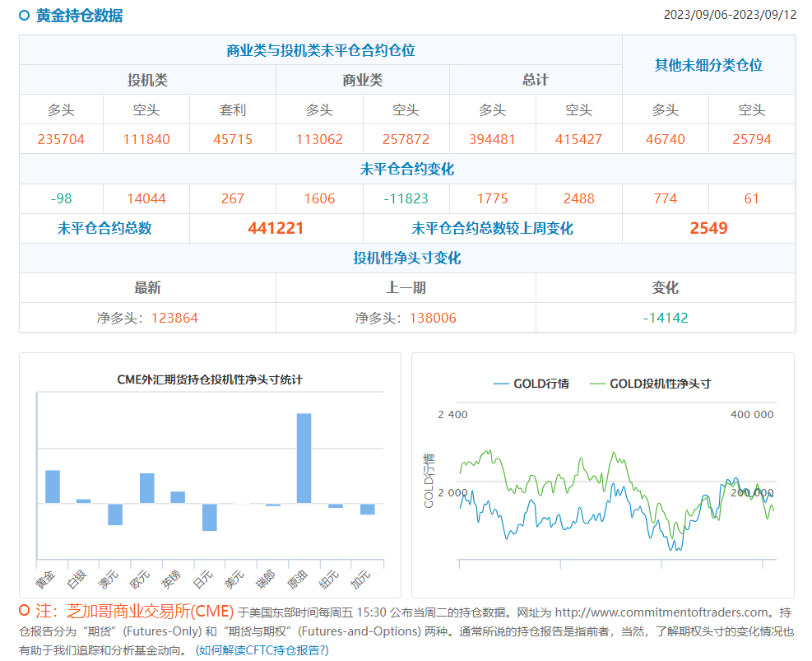812x661 pixels.
Task: Click the 黄金 bar in the bar chart
Action: coord(53,486)
